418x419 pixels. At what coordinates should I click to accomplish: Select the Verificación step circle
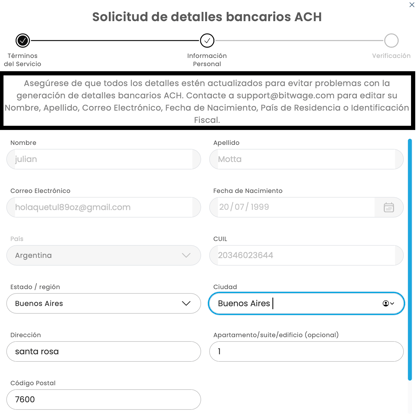391,40
